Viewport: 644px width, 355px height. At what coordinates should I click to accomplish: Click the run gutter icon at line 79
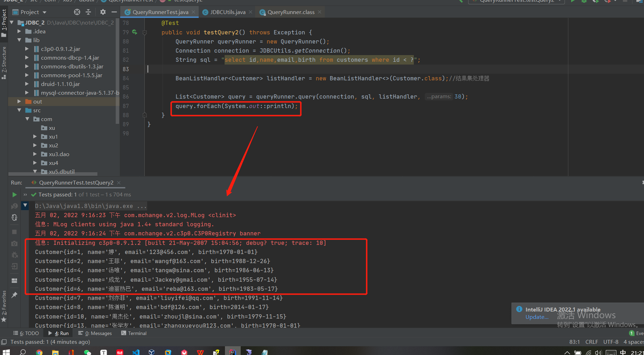[x=135, y=32]
